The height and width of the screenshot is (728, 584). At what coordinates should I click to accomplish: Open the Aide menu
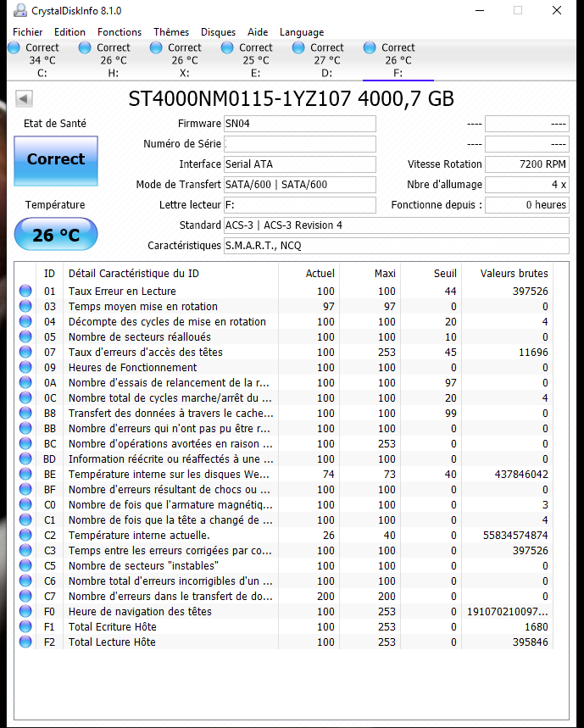point(258,32)
